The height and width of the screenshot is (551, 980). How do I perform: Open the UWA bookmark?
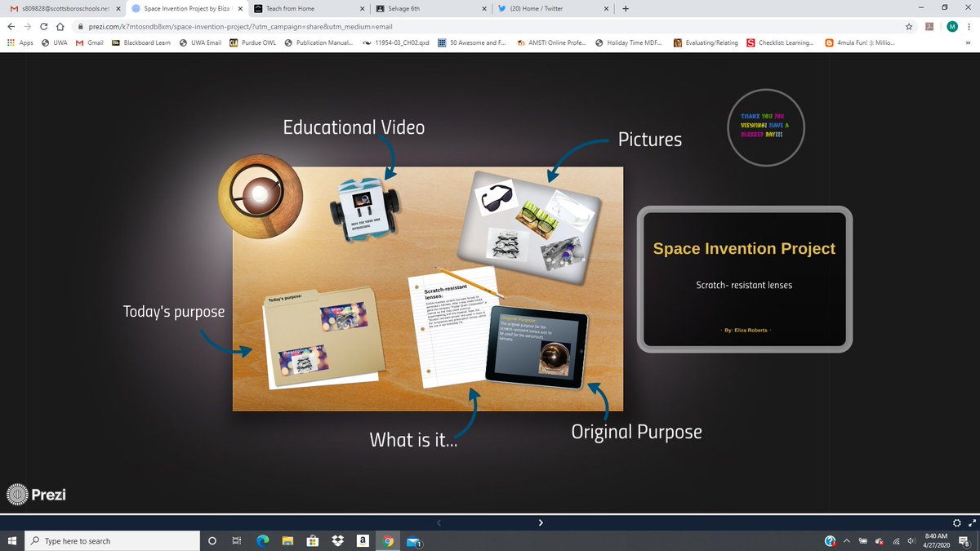click(x=54, y=42)
